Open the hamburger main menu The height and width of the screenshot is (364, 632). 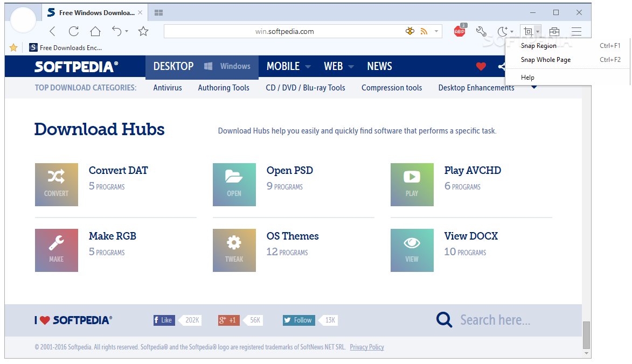coord(577,32)
